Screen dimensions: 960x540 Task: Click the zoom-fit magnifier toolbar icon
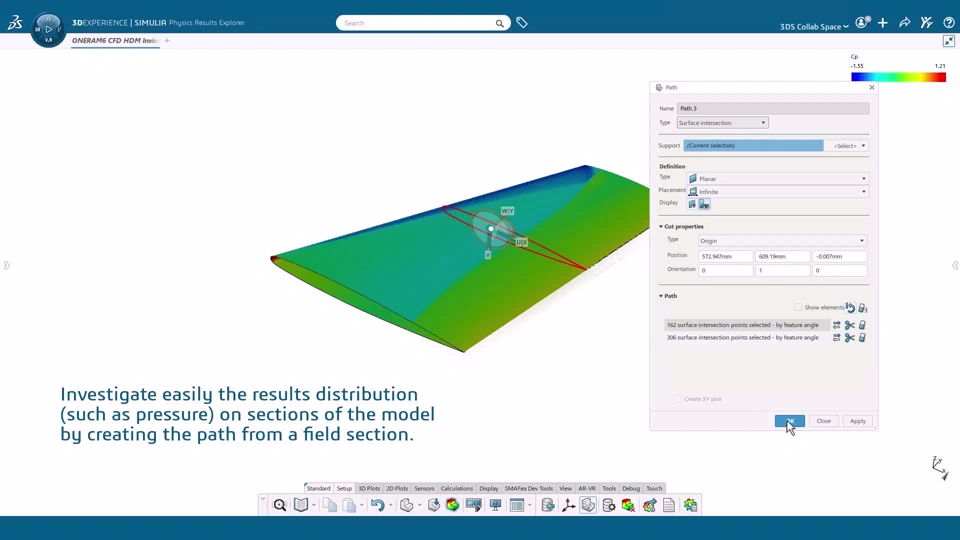[280, 505]
